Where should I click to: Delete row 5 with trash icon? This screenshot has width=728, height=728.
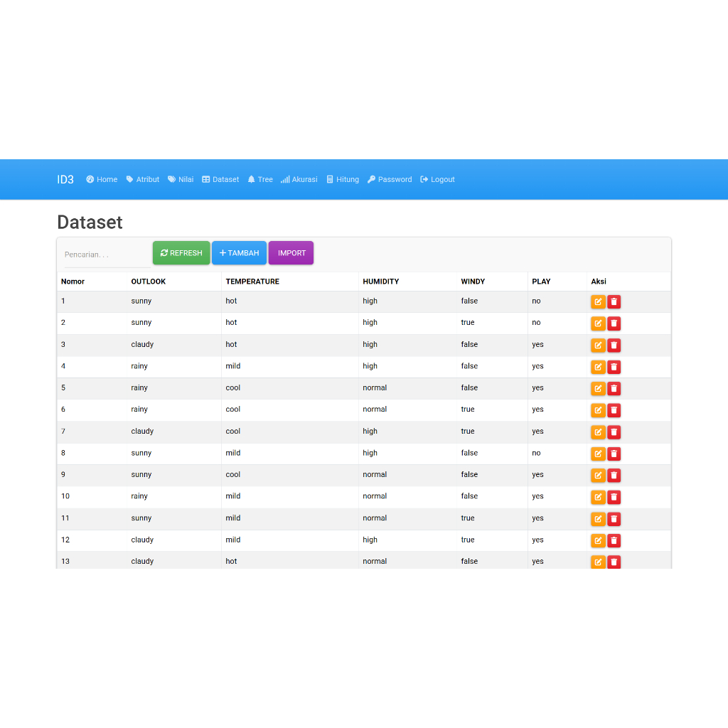pyautogui.click(x=614, y=388)
